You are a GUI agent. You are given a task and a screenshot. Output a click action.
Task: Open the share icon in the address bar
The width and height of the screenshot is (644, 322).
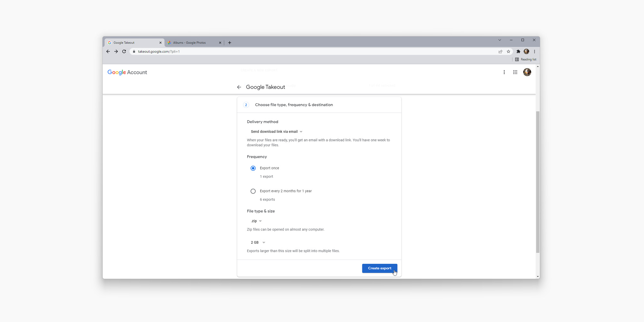pyautogui.click(x=500, y=51)
